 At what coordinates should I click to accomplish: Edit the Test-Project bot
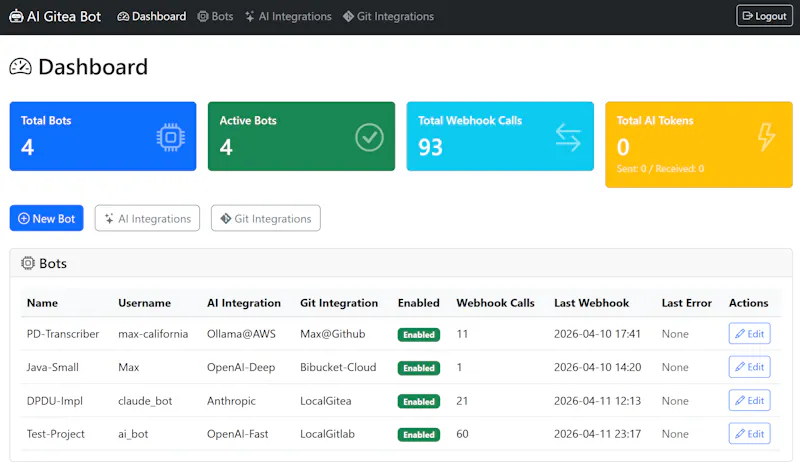(749, 433)
